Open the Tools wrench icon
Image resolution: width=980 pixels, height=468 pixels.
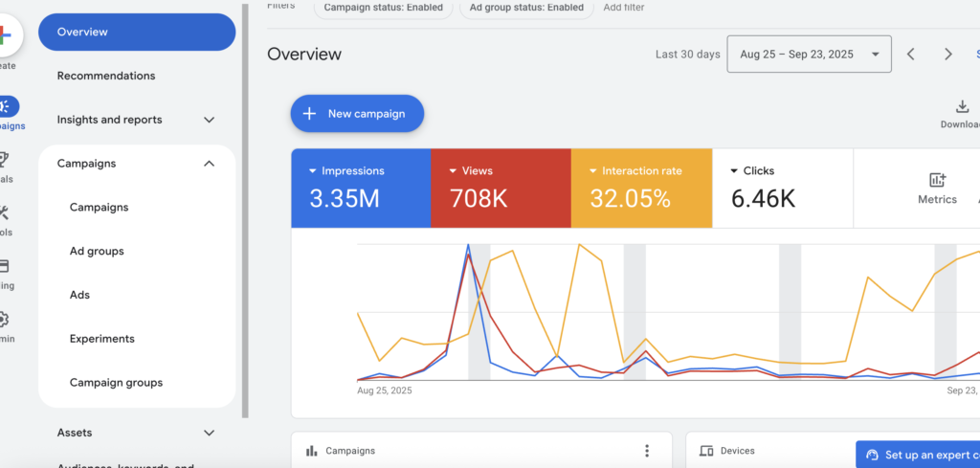(x=5, y=213)
